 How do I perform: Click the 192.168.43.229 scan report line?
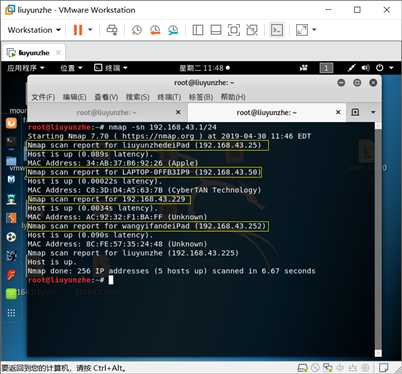109,199
